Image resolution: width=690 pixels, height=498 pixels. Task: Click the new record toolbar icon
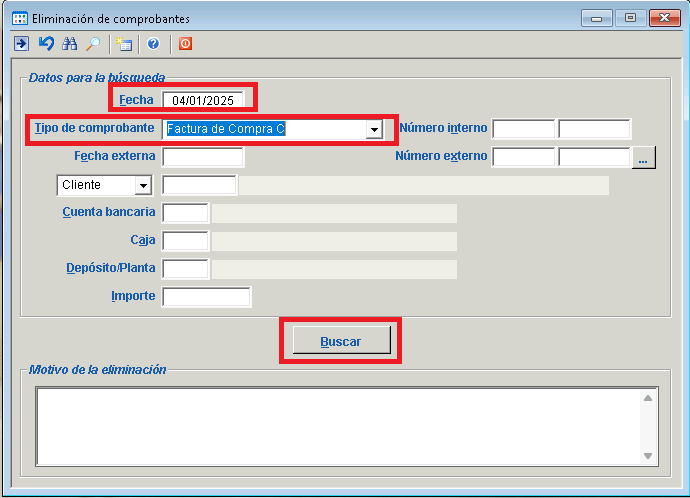[x=123, y=44]
